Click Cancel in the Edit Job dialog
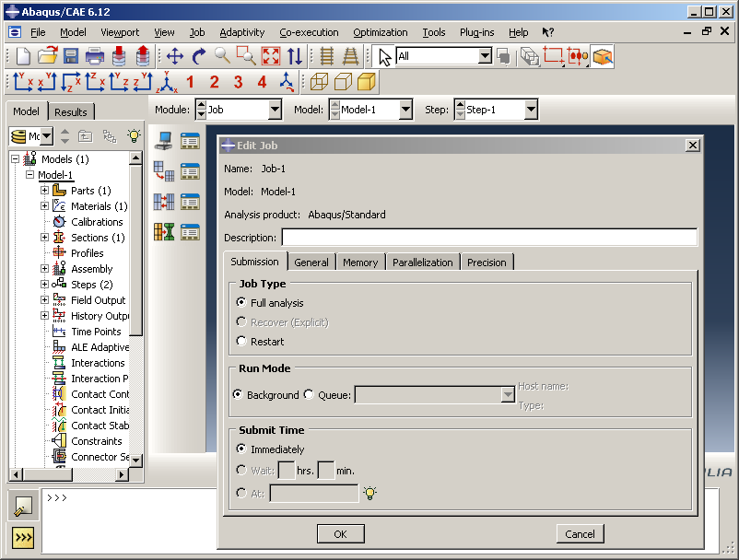This screenshot has width=739, height=560. pyautogui.click(x=580, y=534)
